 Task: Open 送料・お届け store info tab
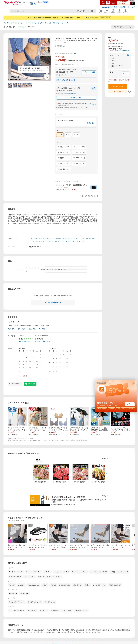pyautogui.click(x=21, y=329)
